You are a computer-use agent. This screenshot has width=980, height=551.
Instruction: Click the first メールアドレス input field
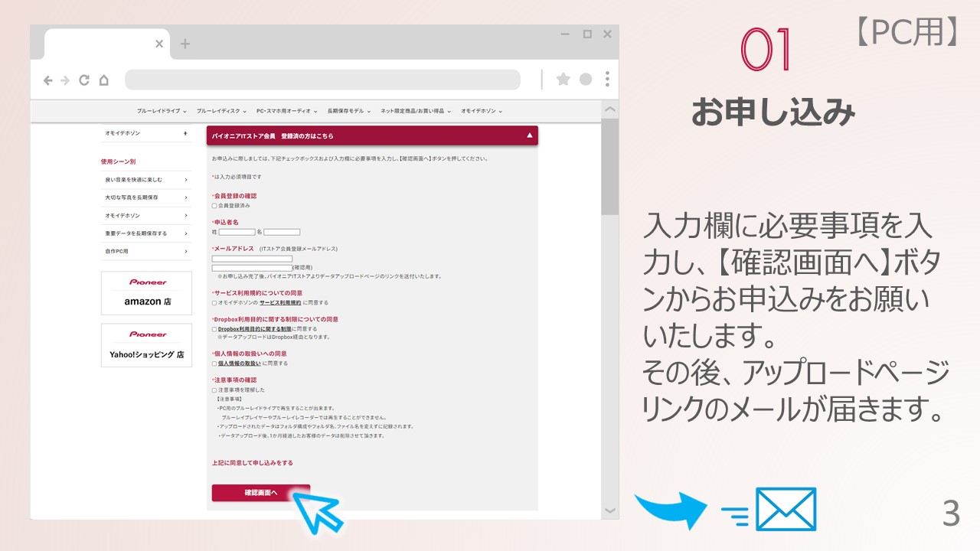[252, 259]
